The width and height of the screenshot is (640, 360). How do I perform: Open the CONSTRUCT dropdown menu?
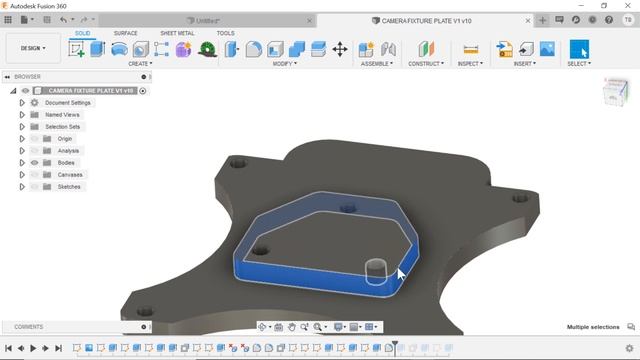pos(426,64)
